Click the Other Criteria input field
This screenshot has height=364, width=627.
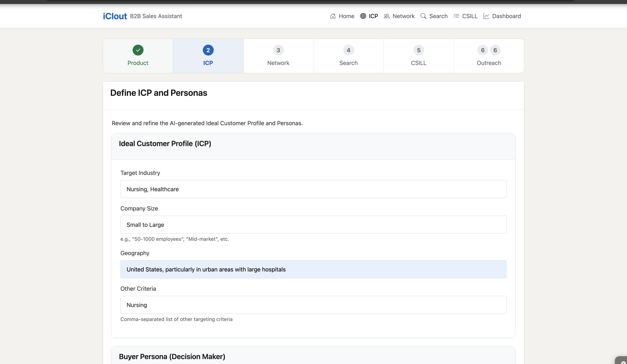(x=313, y=305)
